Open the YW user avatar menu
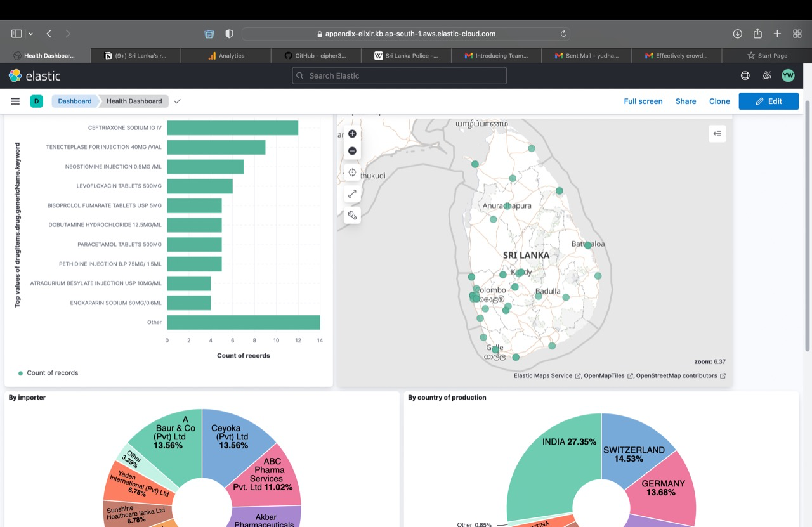The image size is (812, 527). (788, 76)
